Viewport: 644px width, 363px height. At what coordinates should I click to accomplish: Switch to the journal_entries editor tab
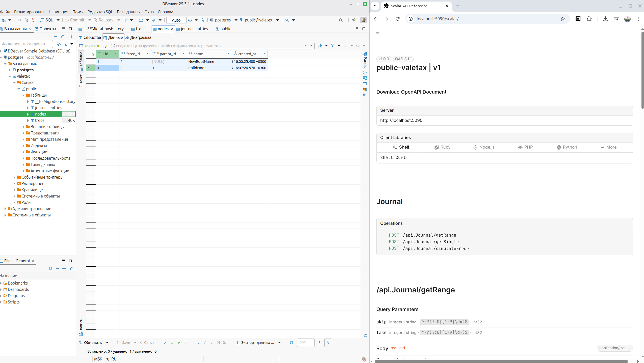[194, 29]
